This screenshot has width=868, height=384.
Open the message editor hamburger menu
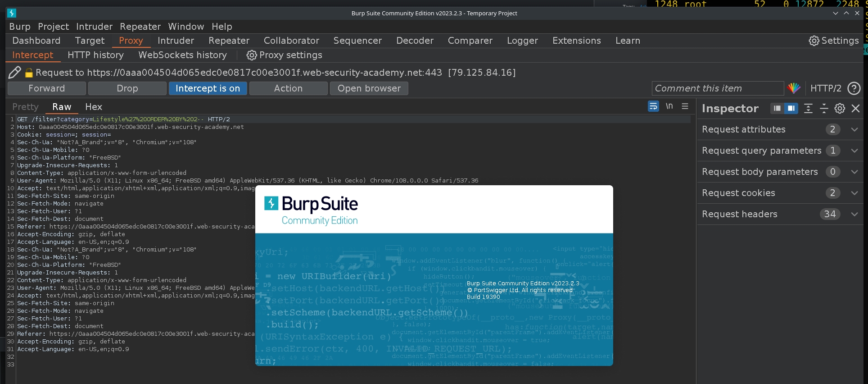(685, 106)
